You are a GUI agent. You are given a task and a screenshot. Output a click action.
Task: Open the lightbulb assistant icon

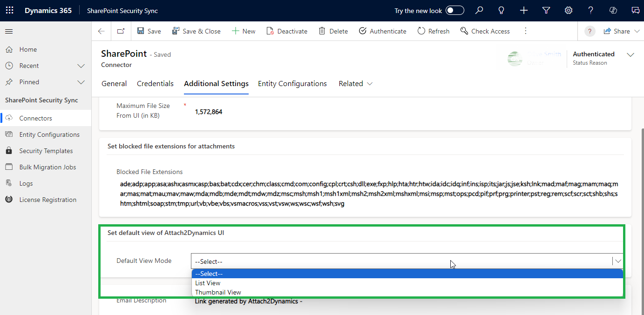click(502, 10)
